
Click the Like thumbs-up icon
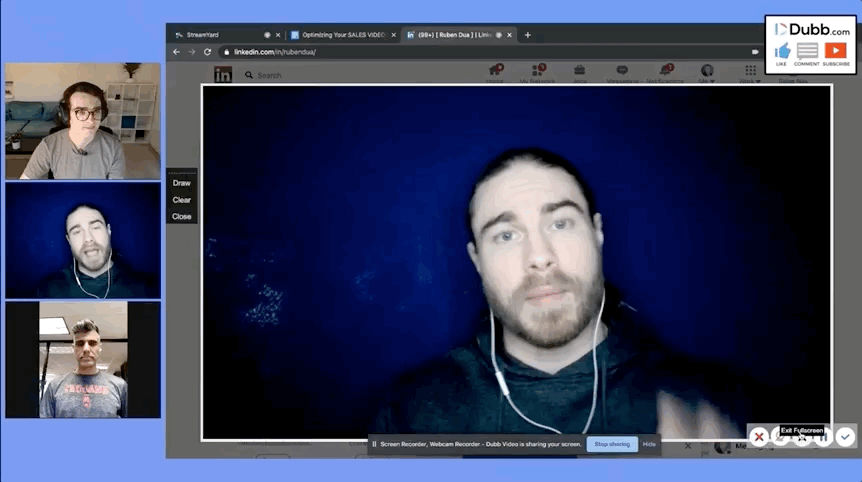pos(782,52)
